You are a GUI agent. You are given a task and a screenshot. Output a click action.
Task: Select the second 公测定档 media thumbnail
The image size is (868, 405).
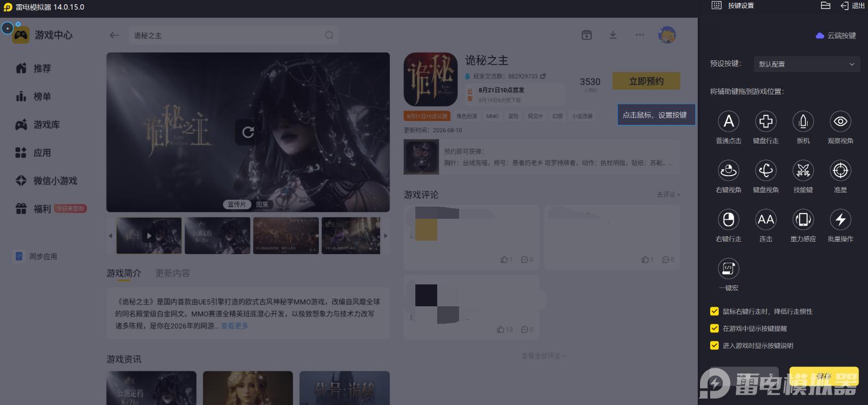[218, 235]
